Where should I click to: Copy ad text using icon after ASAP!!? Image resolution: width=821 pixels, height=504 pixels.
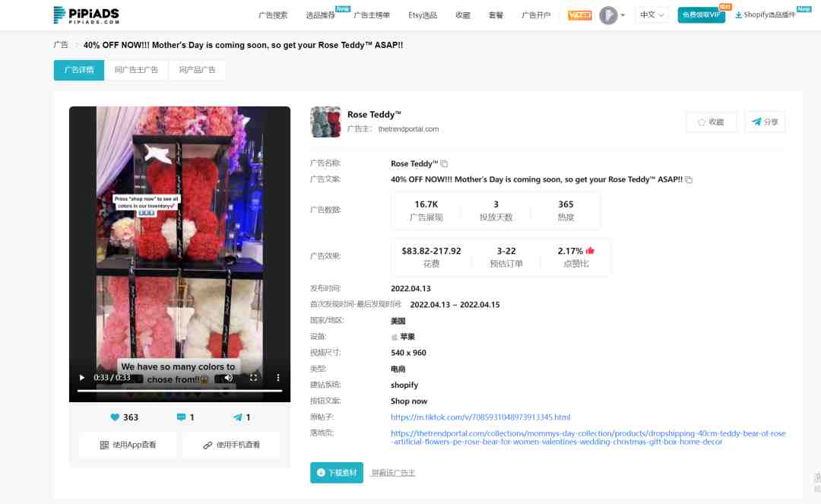tap(689, 179)
